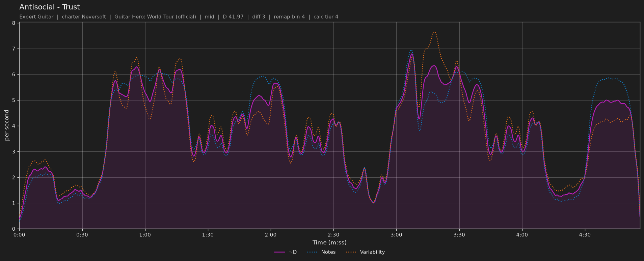The width and height of the screenshot is (644, 261).
Task: Click 'charter Neversoft' in the subtitle
Action: pyautogui.click(x=84, y=17)
